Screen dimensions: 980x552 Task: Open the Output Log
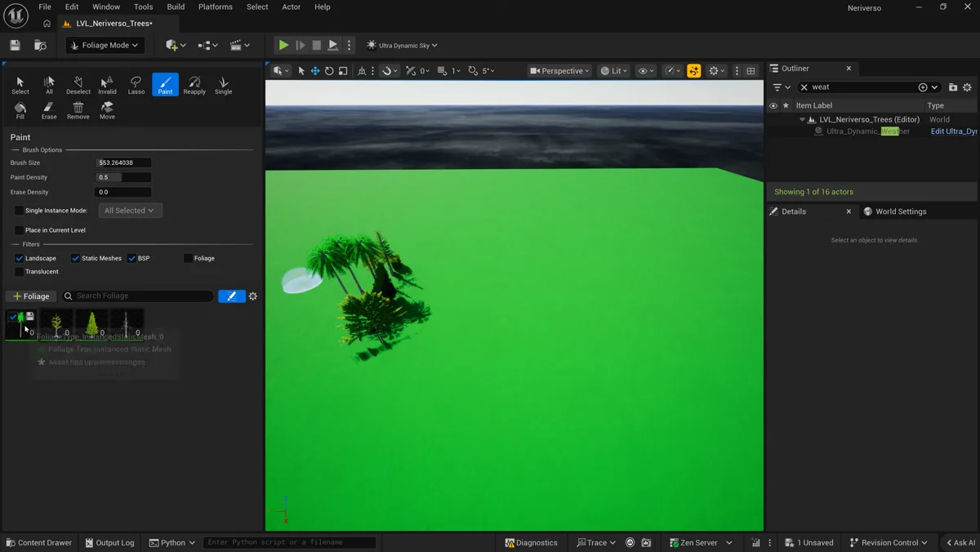[109, 542]
